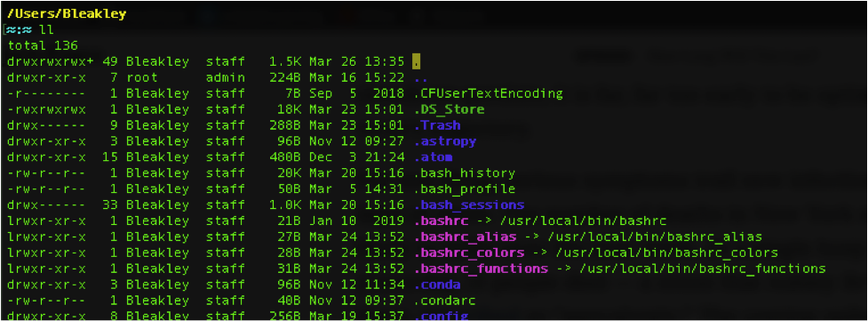Screen dimensions: 868x321
Task: Click the -rwxrwxrwx permissions of .DS_Store
Action: [46, 109]
